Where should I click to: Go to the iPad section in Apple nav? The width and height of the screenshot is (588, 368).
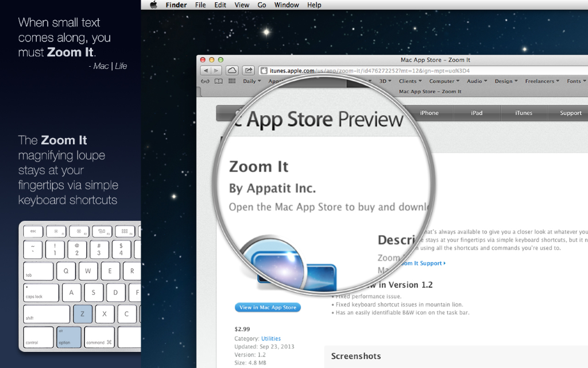[477, 113]
